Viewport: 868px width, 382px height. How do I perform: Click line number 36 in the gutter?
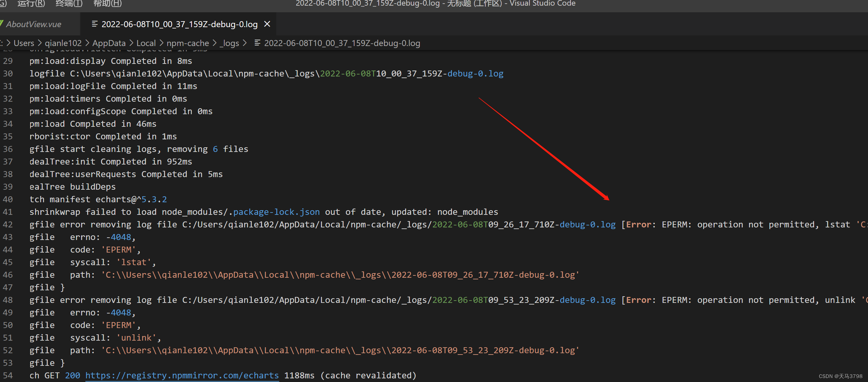click(8, 149)
